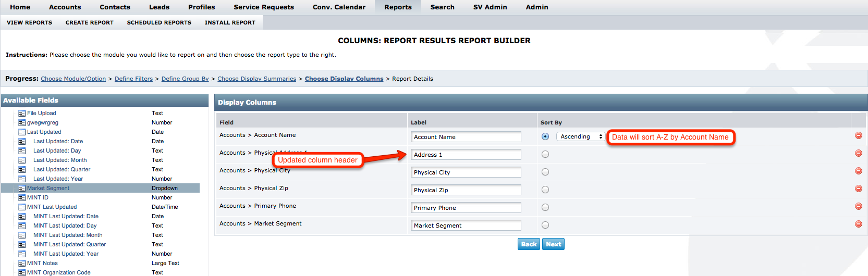
Task: Click the gwegwrgreg field icon
Action: (22, 122)
